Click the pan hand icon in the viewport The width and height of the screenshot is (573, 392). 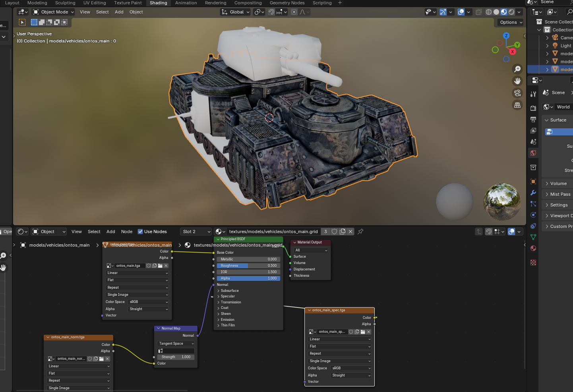[x=517, y=81]
